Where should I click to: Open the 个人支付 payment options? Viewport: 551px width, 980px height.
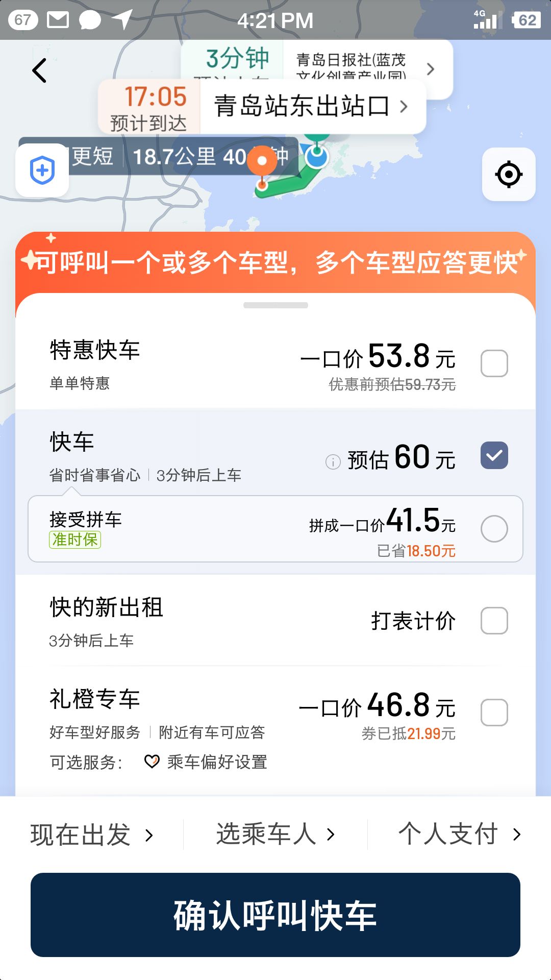(459, 835)
